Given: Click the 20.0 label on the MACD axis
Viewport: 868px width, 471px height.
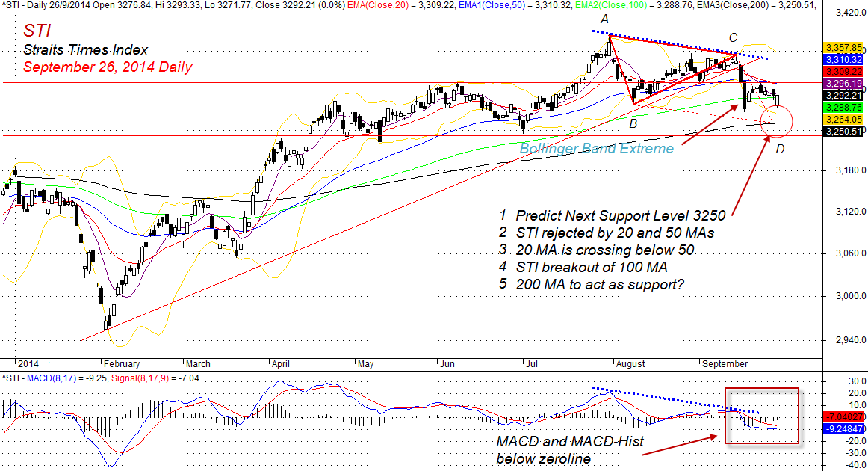Looking at the screenshot, I should [x=858, y=393].
